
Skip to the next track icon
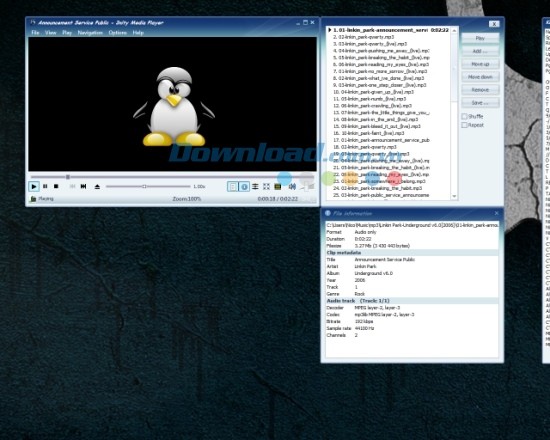(83, 186)
